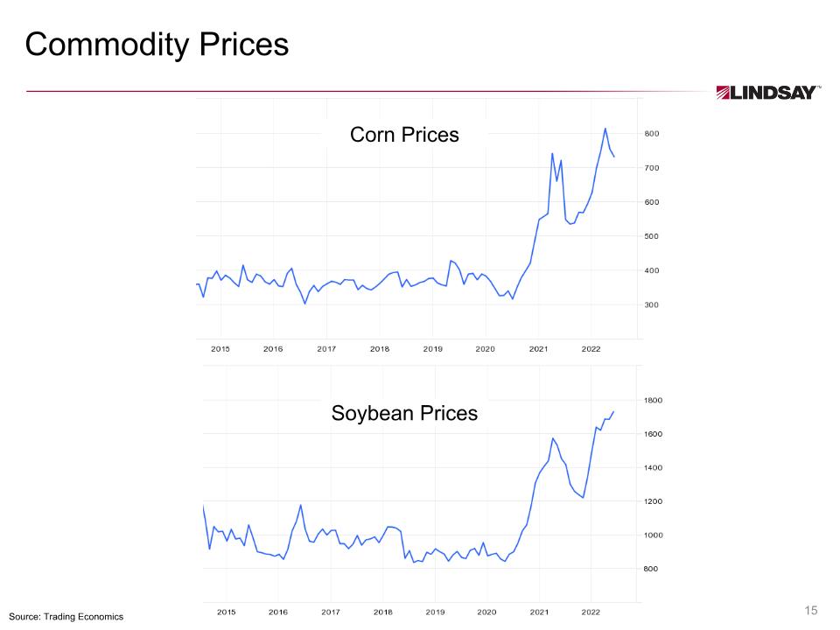
Task: Click the 800 label on corn axis
Action: [653, 134]
